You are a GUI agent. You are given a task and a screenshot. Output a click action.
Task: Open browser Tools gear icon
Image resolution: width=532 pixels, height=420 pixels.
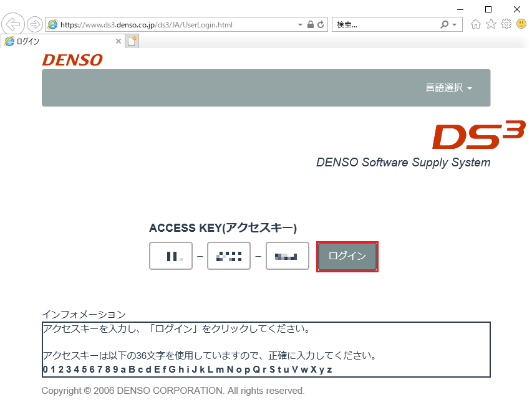[506, 24]
